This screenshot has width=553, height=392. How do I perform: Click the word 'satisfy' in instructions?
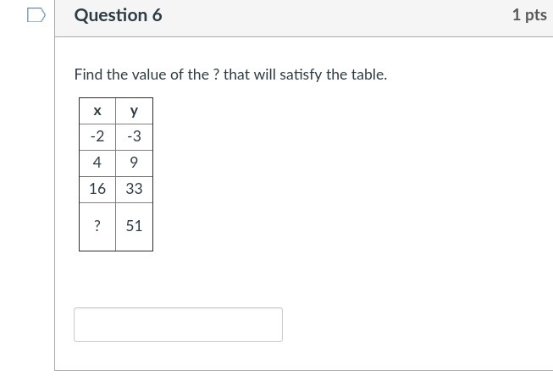pyautogui.click(x=301, y=75)
